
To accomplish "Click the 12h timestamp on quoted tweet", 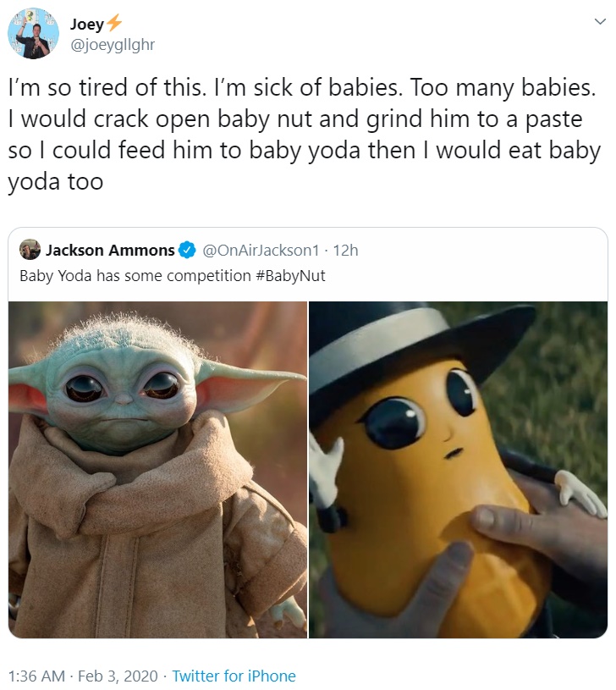I will (345, 250).
